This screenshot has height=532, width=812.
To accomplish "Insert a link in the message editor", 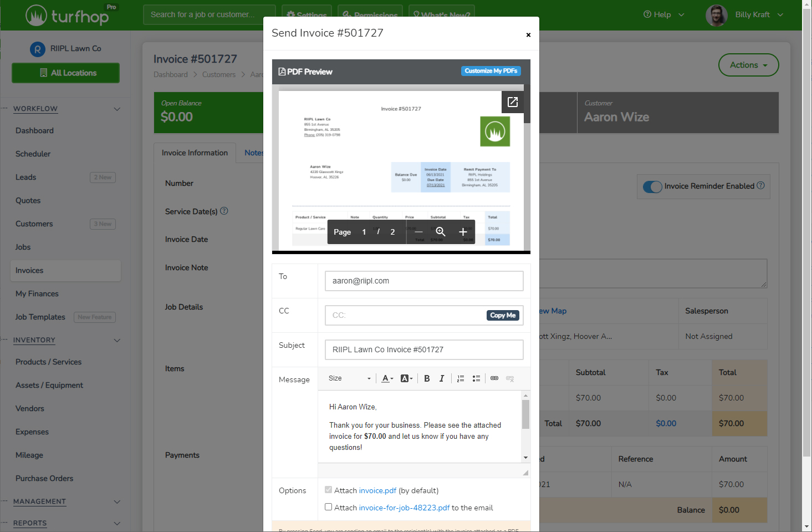I will [x=494, y=378].
